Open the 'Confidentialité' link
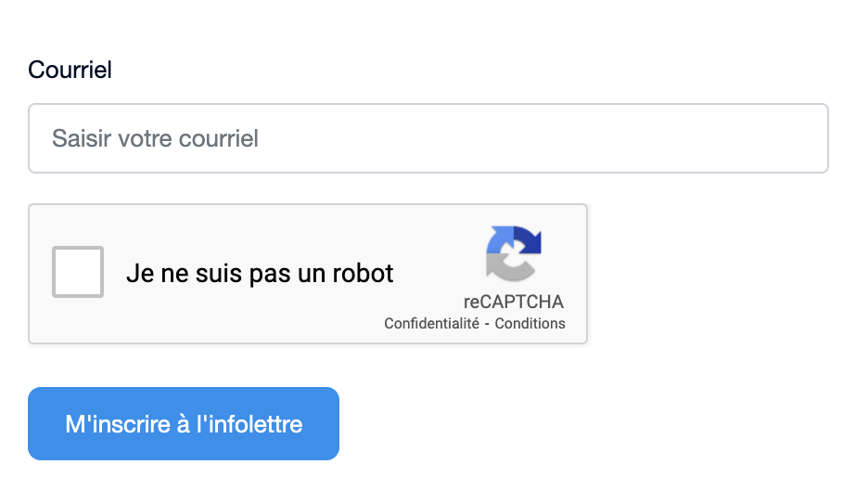Image resolution: width=868 pixels, height=503 pixels. 431,324
